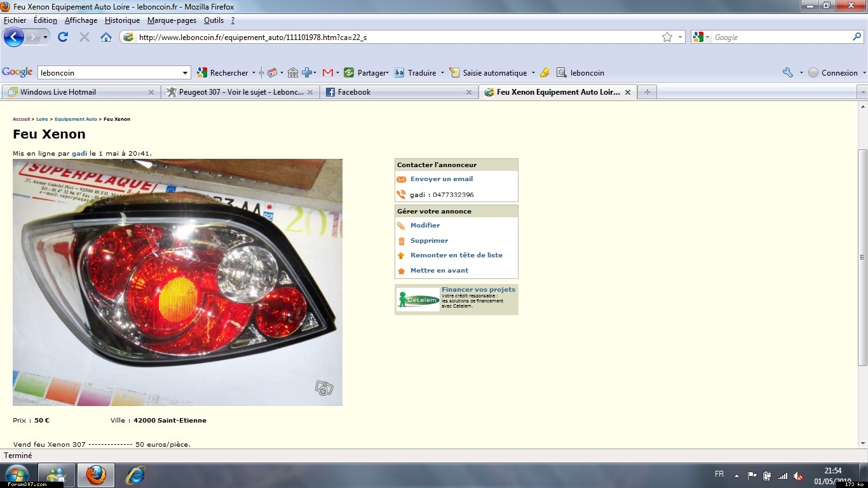
Task: Open the ? help menu
Action: coord(233,20)
